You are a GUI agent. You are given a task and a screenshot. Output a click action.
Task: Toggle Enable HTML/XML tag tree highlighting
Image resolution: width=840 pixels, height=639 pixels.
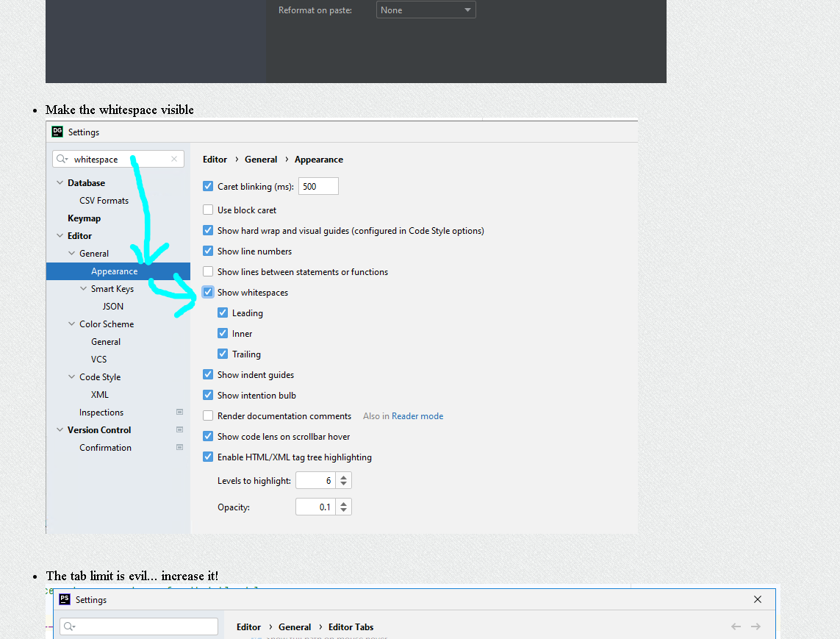point(208,457)
